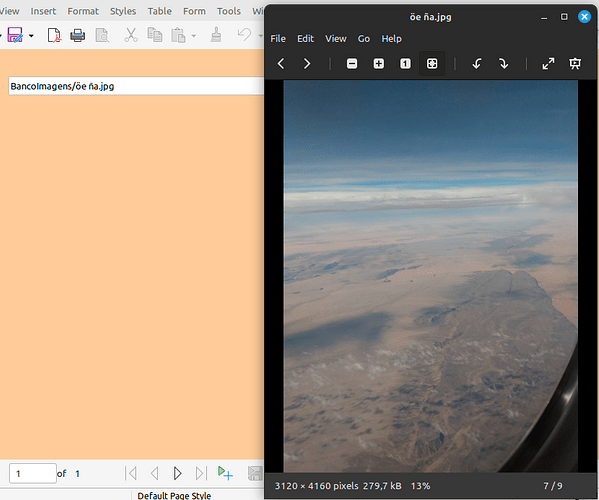Zoom out in the image viewer
599x500 pixels.
coord(352,63)
